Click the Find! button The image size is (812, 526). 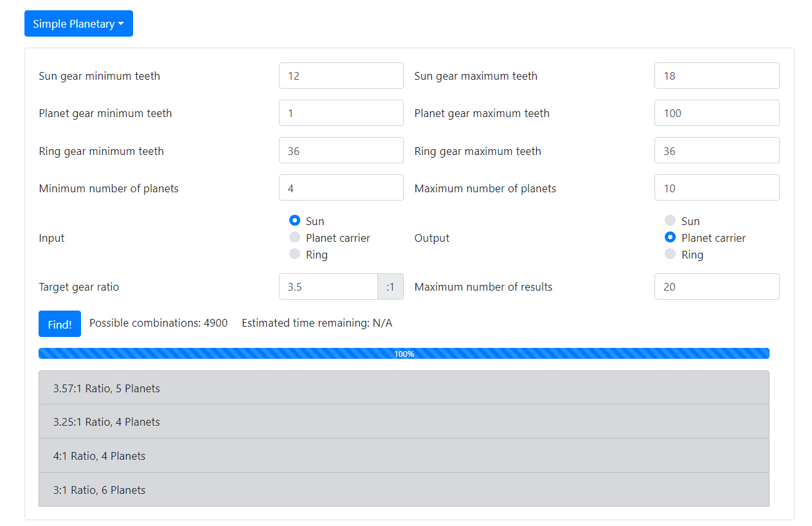coord(60,324)
